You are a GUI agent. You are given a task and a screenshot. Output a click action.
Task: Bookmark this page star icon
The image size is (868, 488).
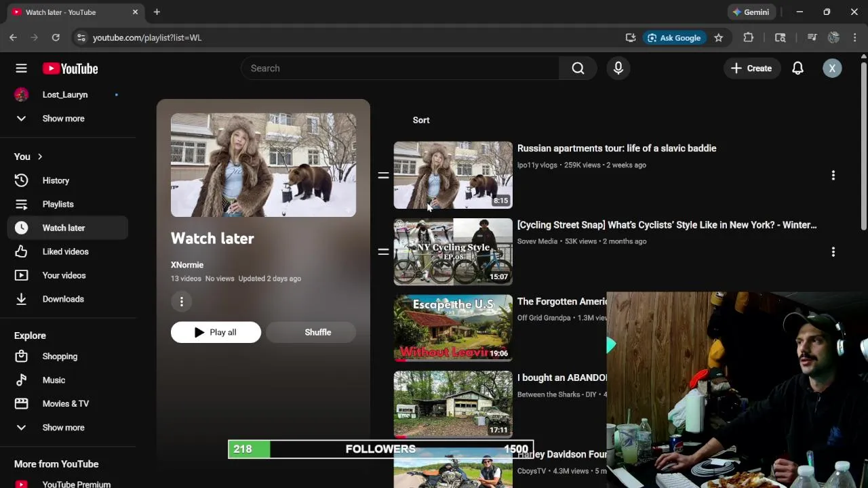[719, 38]
